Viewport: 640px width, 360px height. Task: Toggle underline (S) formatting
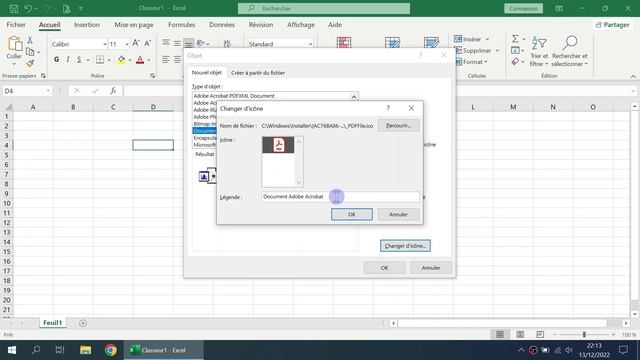pos(79,60)
